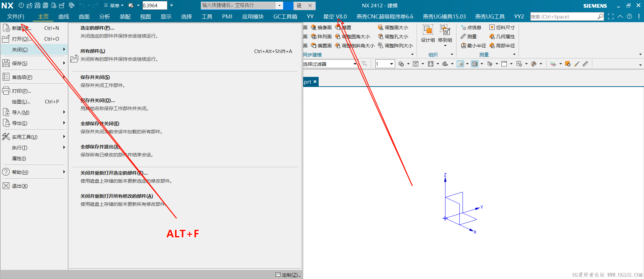Click the paintbrush icon in the selection bar

(577, 64)
